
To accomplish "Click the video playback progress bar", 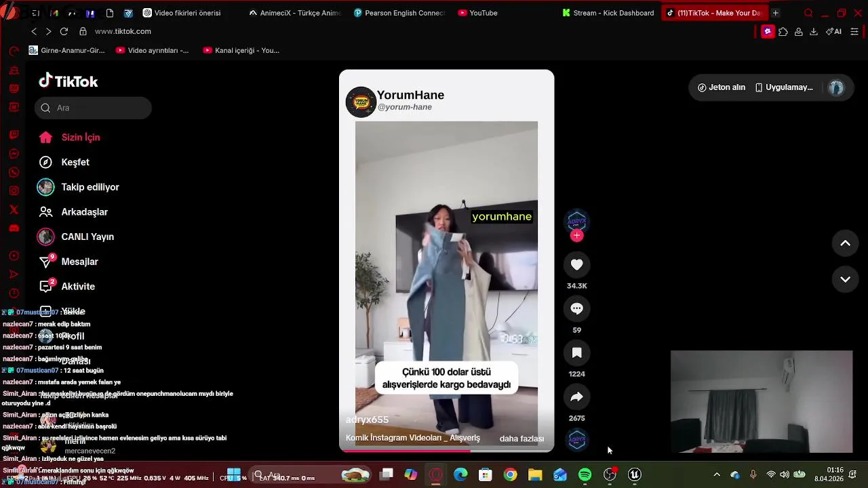I will 446,451.
